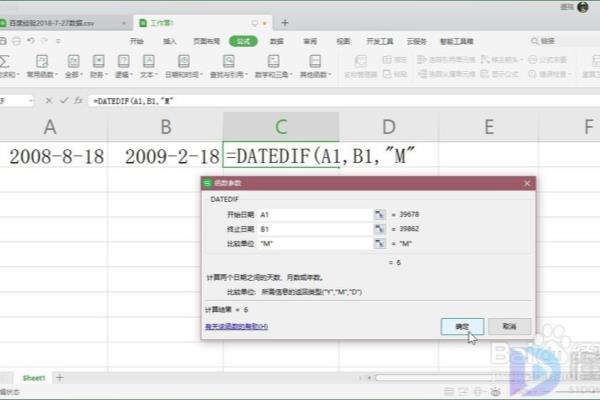The height and width of the screenshot is (400, 600).
Task: Click the confirm checkmark beside formula bar
Action: point(64,101)
